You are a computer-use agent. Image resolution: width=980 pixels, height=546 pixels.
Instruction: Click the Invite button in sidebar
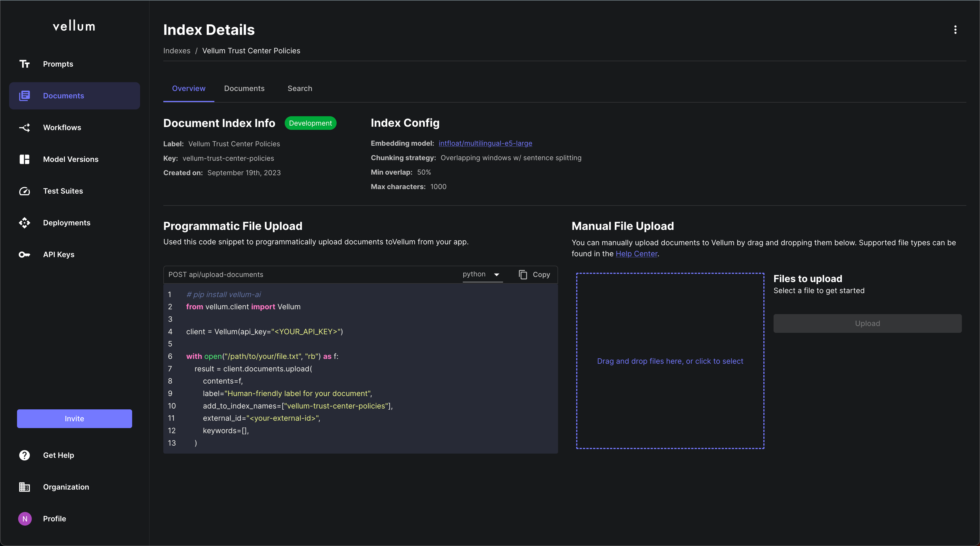[74, 418]
